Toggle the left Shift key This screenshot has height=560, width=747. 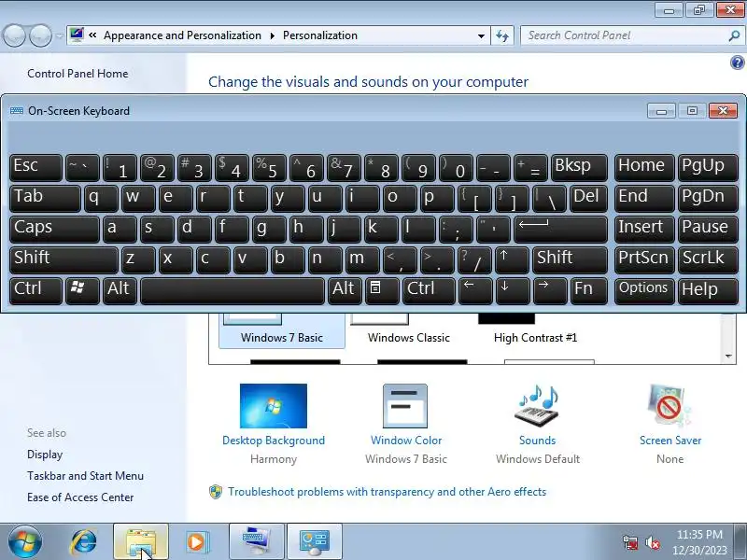tap(63, 260)
